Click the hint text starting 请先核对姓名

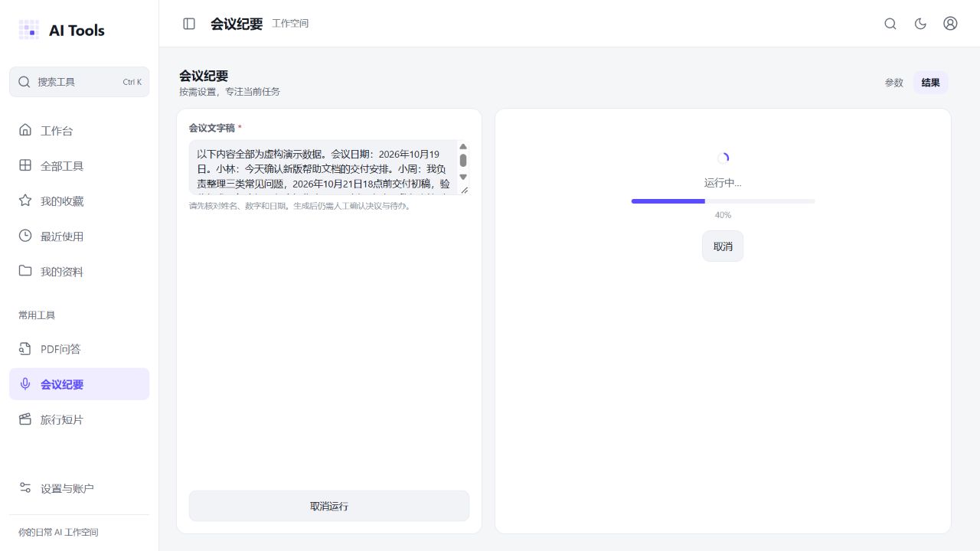click(300, 205)
